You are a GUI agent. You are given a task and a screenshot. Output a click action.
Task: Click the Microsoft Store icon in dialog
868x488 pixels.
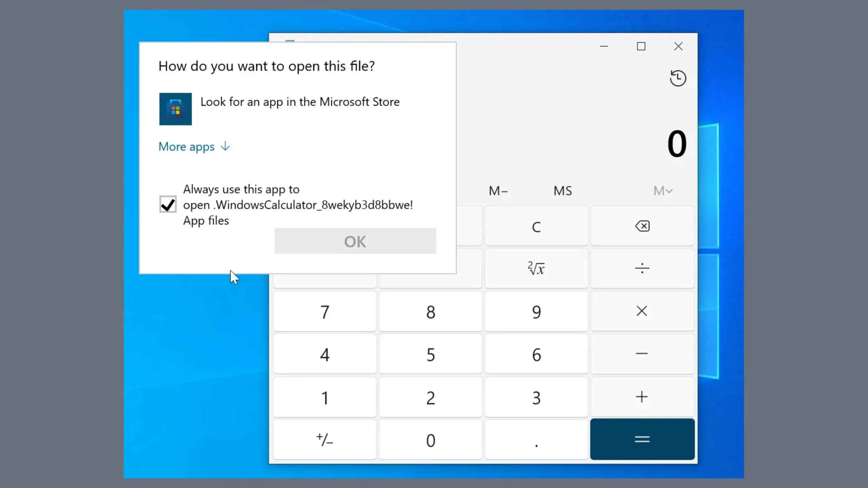pyautogui.click(x=175, y=109)
